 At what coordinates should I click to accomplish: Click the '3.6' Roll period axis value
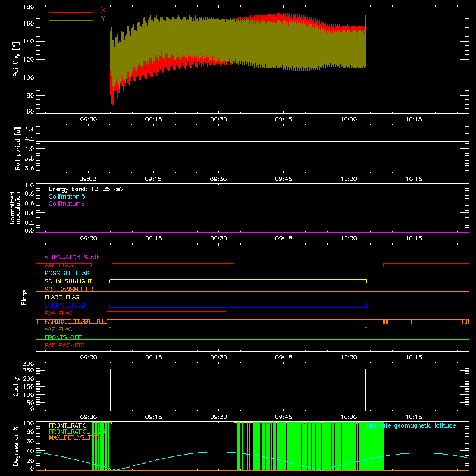coord(29,168)
